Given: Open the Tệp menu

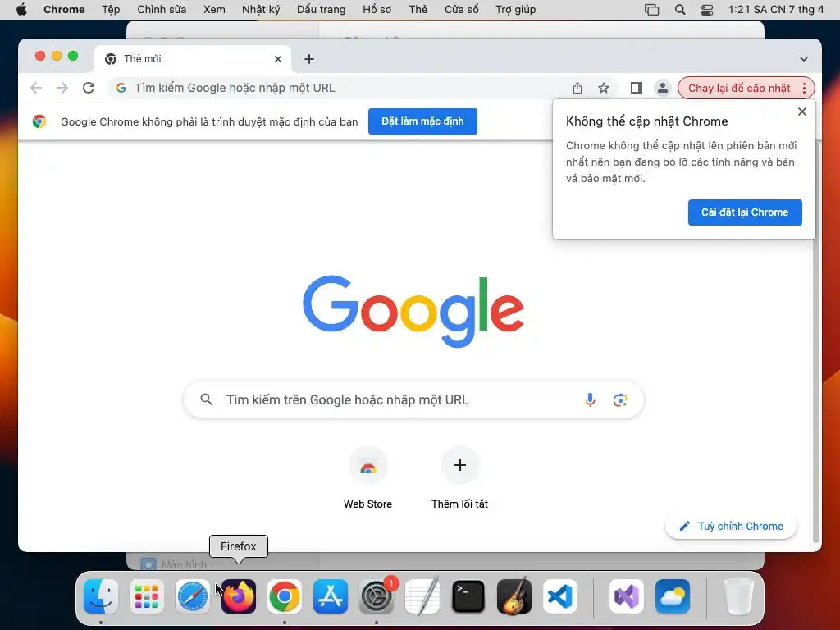Looking at the screenshot, I should coord(111,10).
